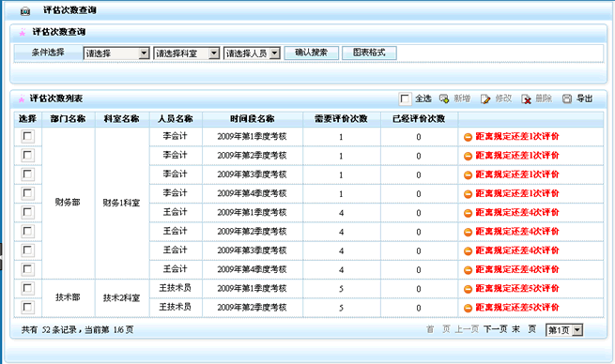This screenshot has height=364, width=615.
Task: Open the 请选择科室 dropdown
Action: click(186, 53)
